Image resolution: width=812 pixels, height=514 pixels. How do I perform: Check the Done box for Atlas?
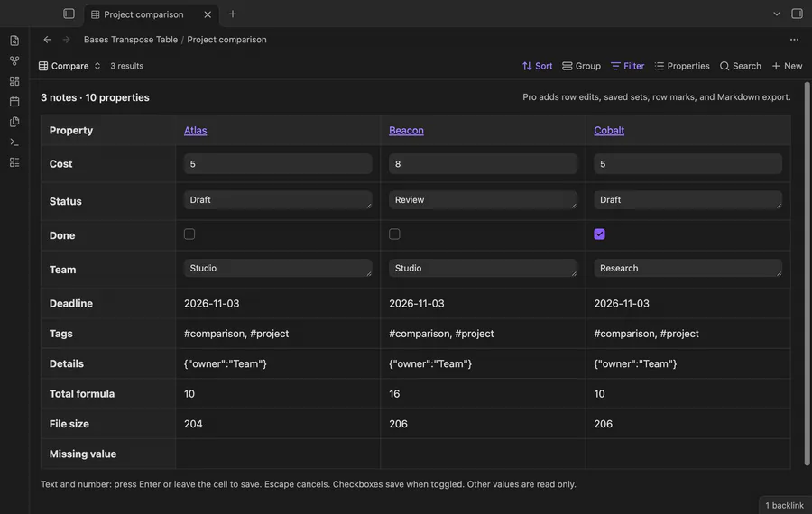coord(189,234)
